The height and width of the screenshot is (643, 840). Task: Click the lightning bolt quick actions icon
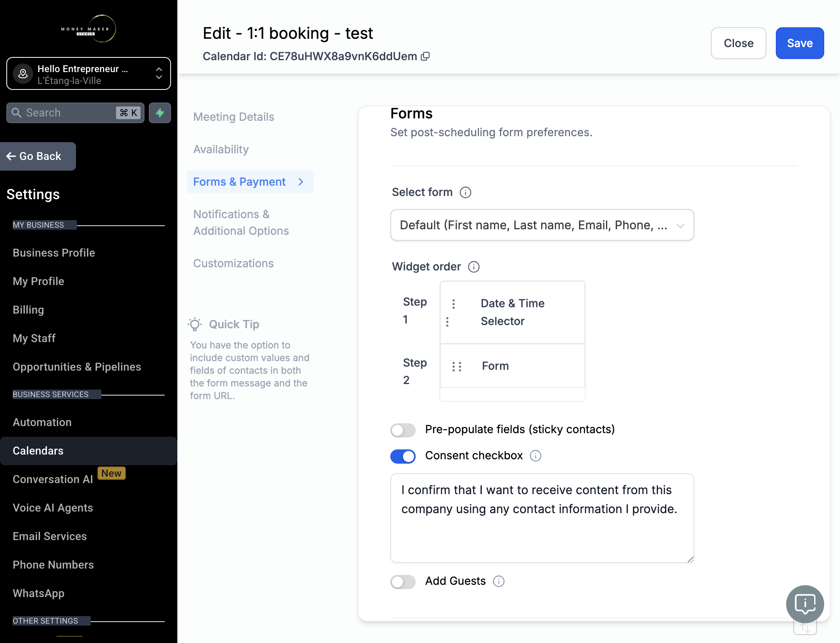coord(160,113)
